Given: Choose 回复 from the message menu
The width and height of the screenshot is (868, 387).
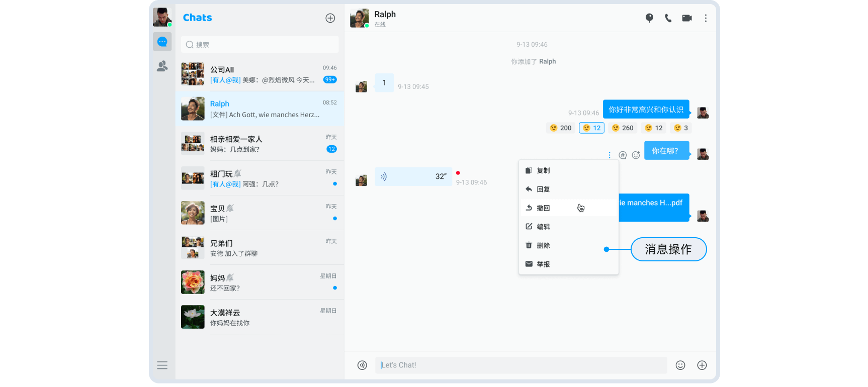Looking at the screenshot, I should 568,189.
